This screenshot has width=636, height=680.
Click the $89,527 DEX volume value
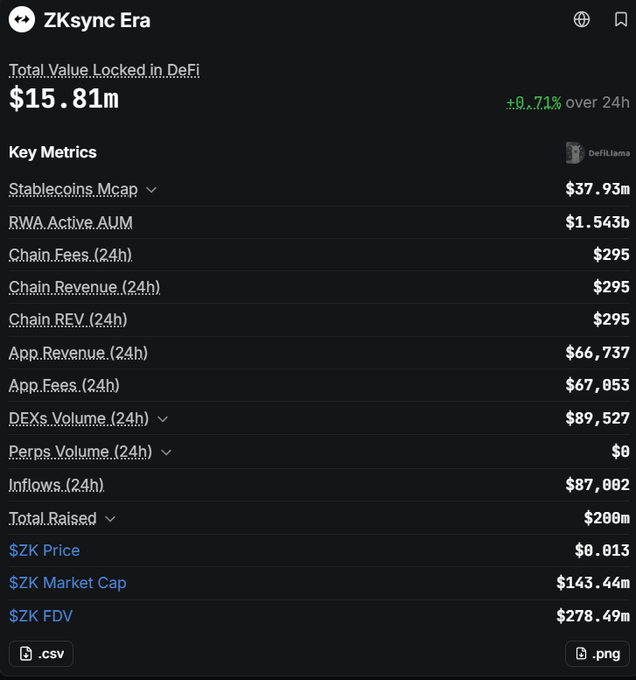[597, 418]
